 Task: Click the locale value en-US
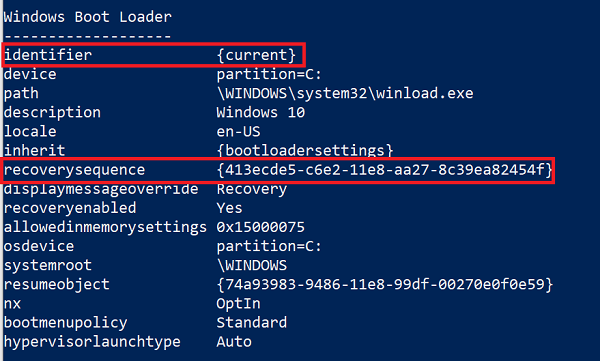pos(238,132)
